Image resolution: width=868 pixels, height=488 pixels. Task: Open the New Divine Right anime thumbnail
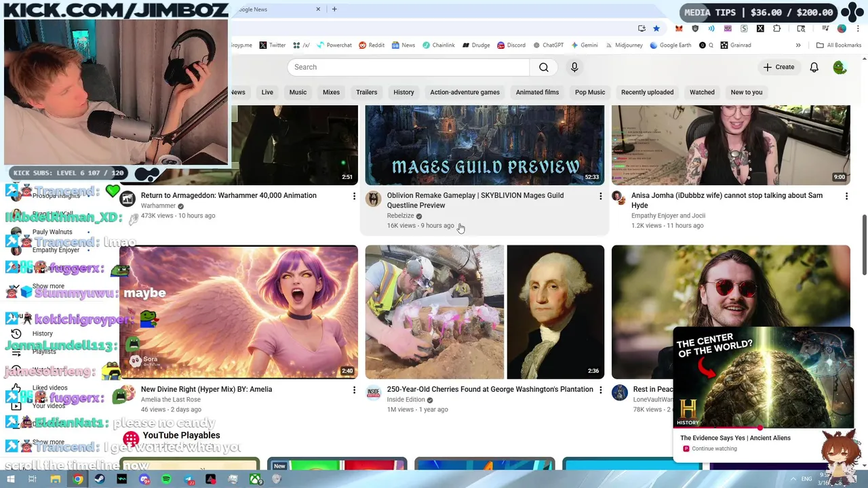coord(239,312)
